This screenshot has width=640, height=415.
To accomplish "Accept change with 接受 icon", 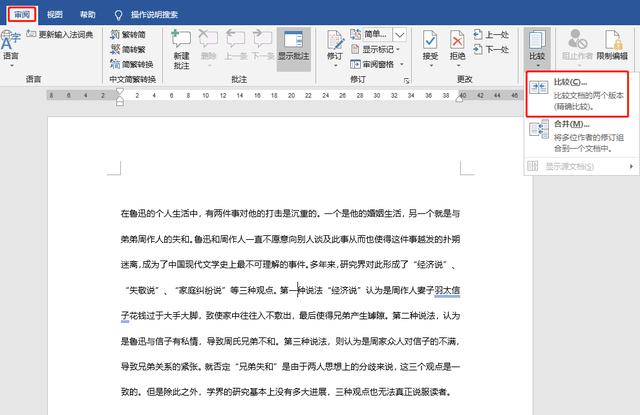I will [430, 41].
